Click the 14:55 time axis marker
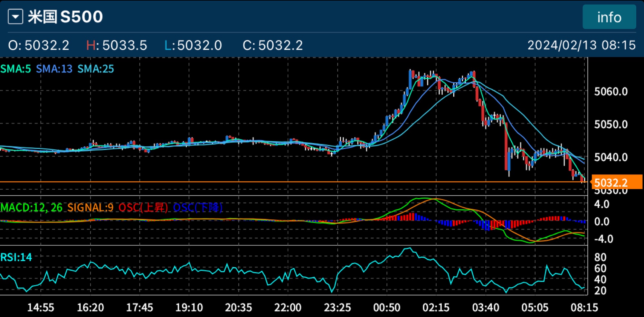Image resolution: width=644 pixels, height=317 pixels. coord(41,307)
